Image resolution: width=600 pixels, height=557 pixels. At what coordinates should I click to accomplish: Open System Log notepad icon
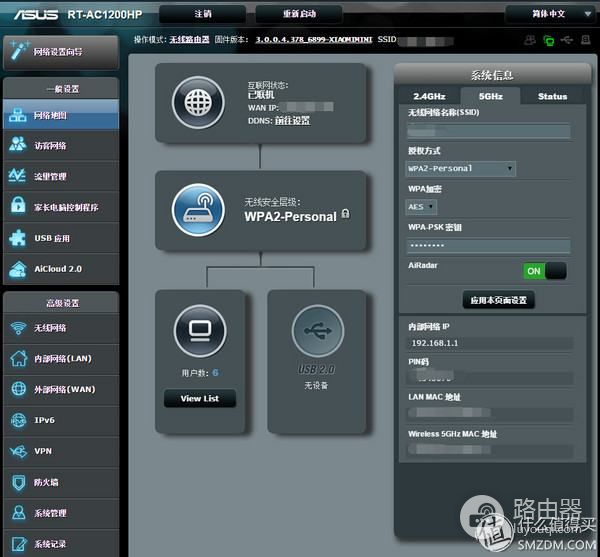tap(18, 544)
